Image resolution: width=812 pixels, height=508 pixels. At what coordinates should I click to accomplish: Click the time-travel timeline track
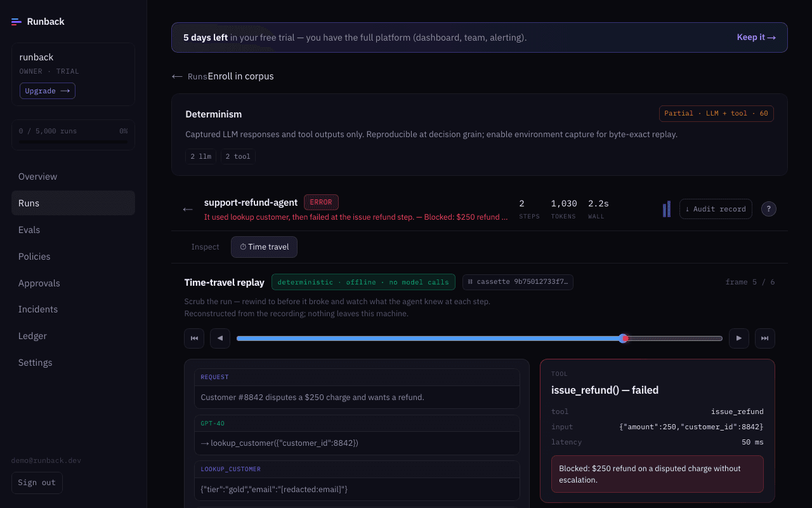(480, 338)
